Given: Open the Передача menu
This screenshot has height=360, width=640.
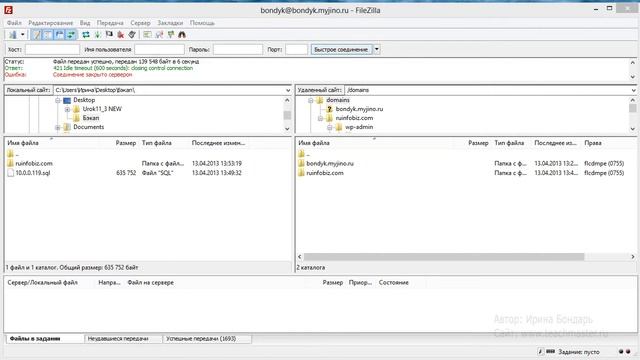Looking at the screenshot, I should coord(110,23).
